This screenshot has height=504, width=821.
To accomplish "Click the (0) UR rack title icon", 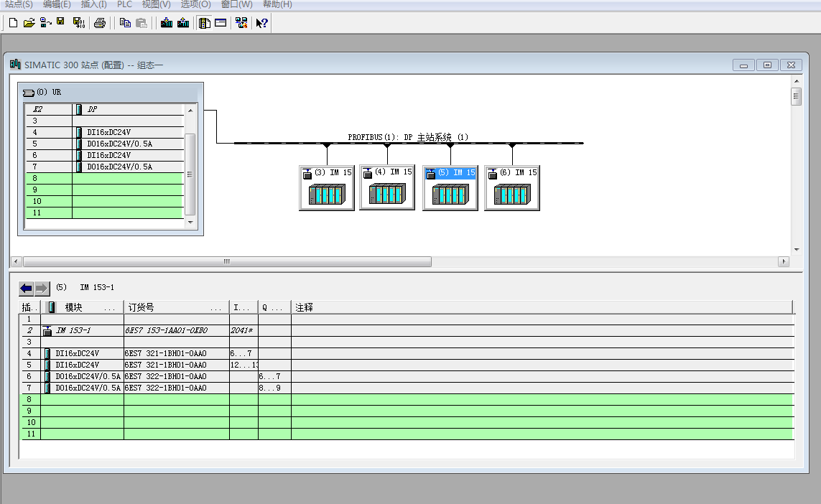I will [28, 93].
